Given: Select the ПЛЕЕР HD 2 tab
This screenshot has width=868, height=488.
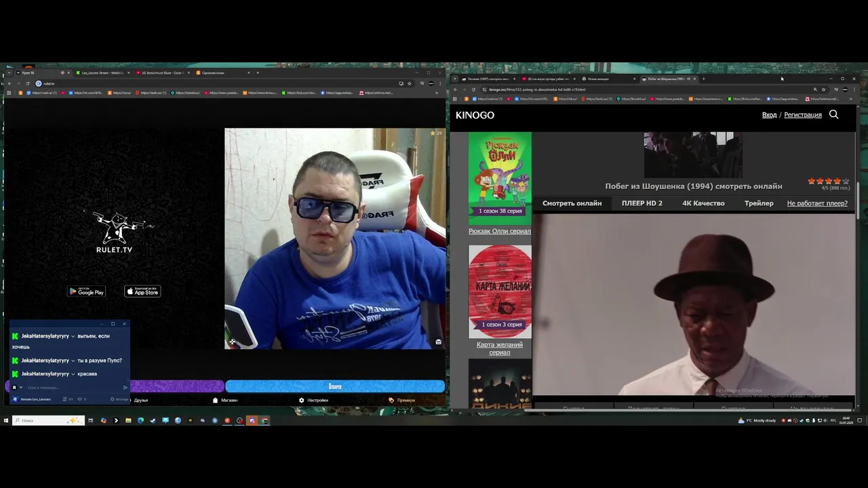Looking at the screenshot, I should 642,203.
